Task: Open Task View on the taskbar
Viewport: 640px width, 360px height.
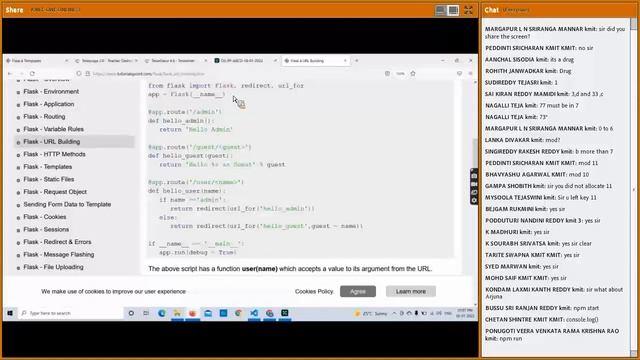Action: point(146,313)
